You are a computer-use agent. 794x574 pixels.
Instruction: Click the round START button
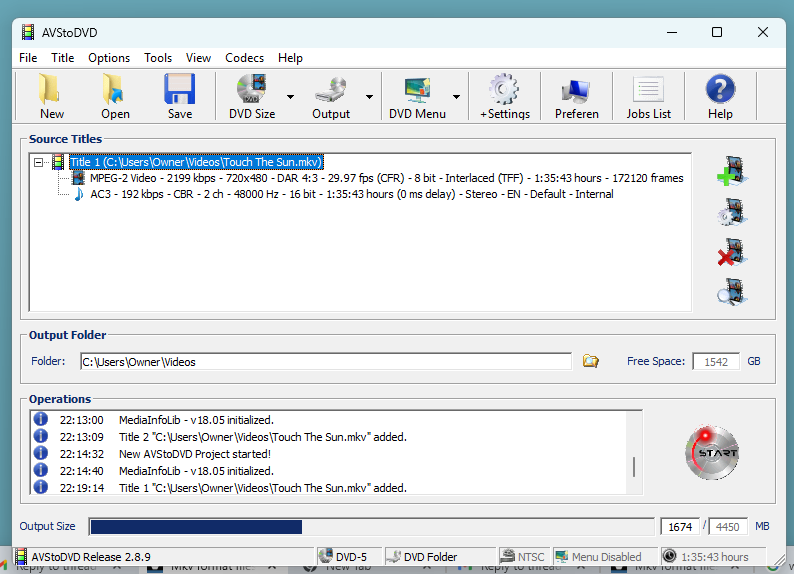(712, 453)
